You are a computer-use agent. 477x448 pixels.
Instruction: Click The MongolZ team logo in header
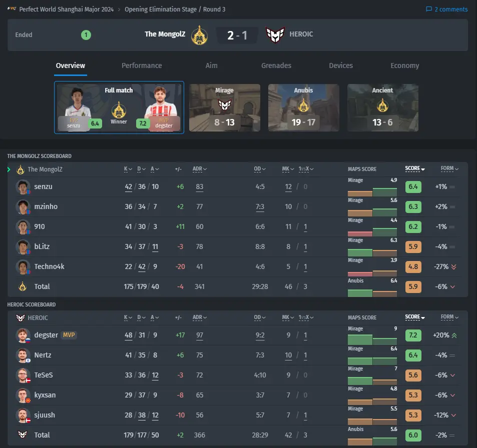coord(199,35)
